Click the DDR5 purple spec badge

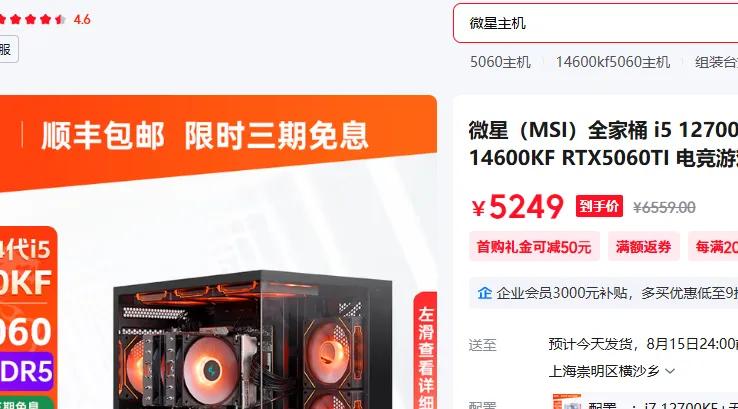(26, 372)
